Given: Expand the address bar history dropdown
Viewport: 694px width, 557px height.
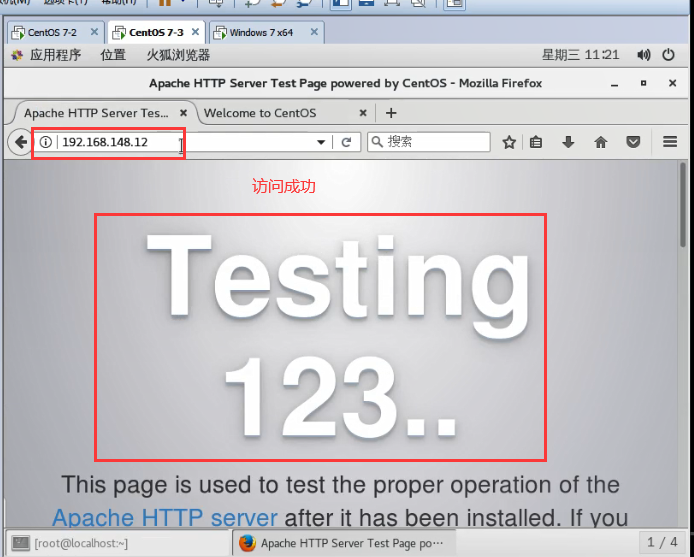Looking at the screenshot, I should [x=321, y=142].
